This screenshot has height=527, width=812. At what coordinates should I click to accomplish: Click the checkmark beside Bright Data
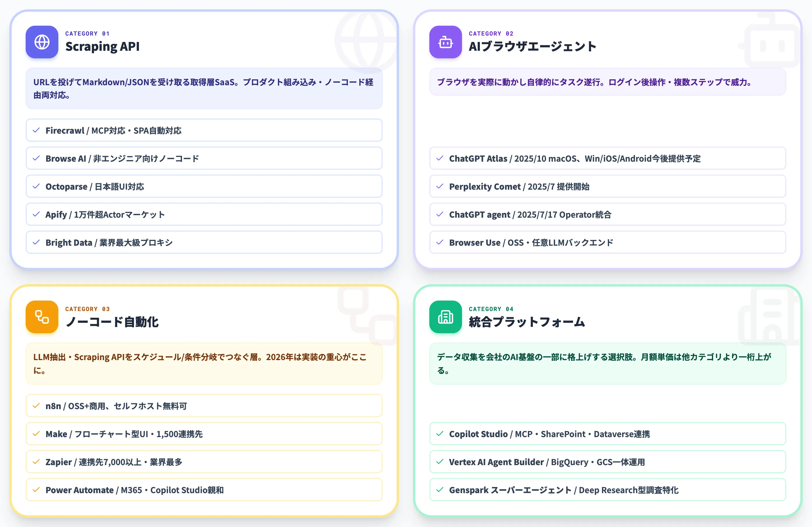coord(36,242)
